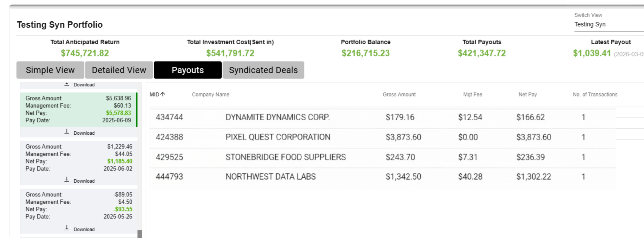Sort the table by the Net Pay column
Viewport: 644px width, 248px height.
tap(527, 94)
